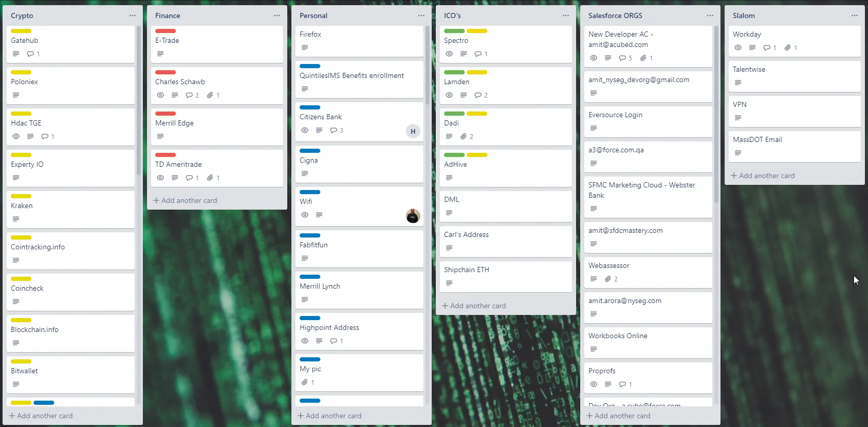Toggle the watch eye on Lamden card
The height and width of the screenshot is (427, 868).
(x=449, y=95)
